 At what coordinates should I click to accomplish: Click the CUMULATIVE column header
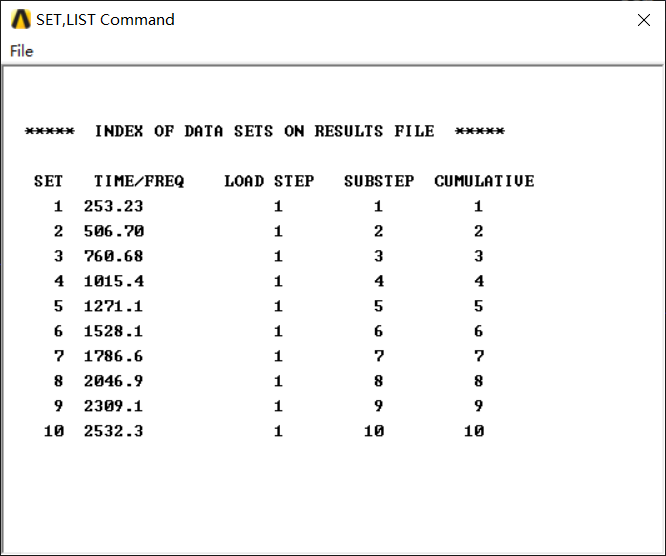click(484, 181)
